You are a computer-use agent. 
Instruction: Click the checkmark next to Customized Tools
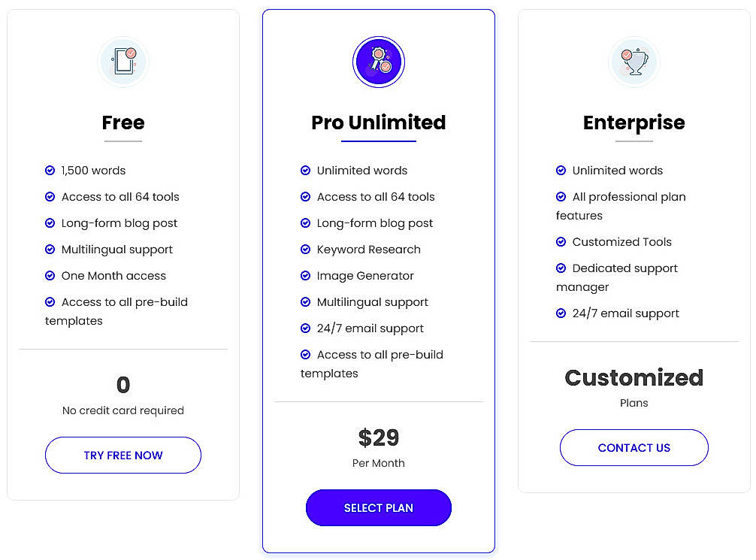[561, 242]
